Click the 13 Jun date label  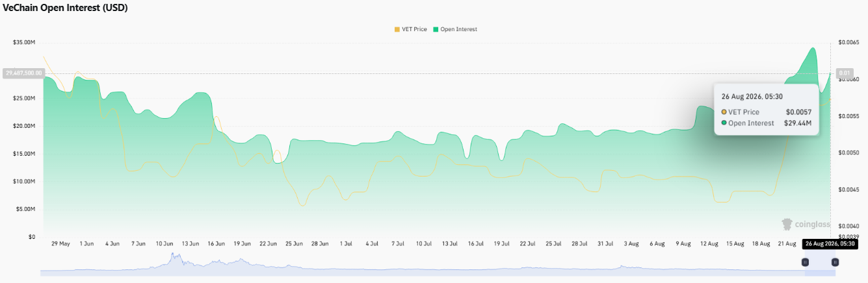pos(190,243)
